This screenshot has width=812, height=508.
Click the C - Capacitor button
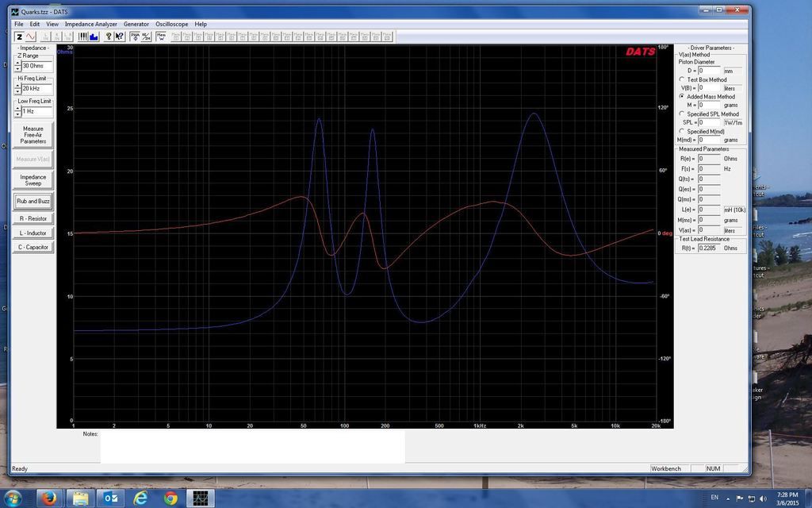point(33,248)
